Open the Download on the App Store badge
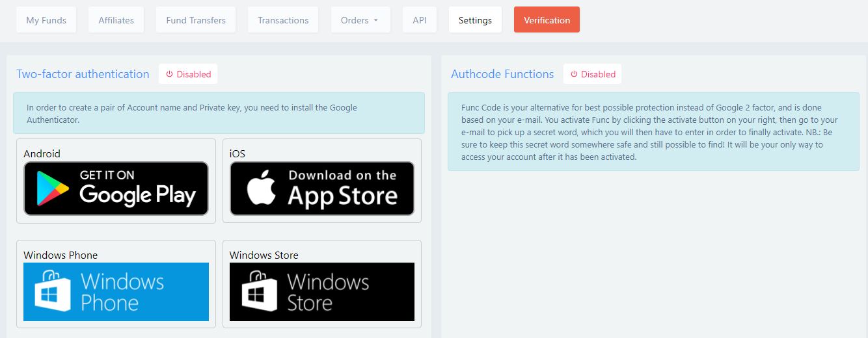 (x=322, y=188)
